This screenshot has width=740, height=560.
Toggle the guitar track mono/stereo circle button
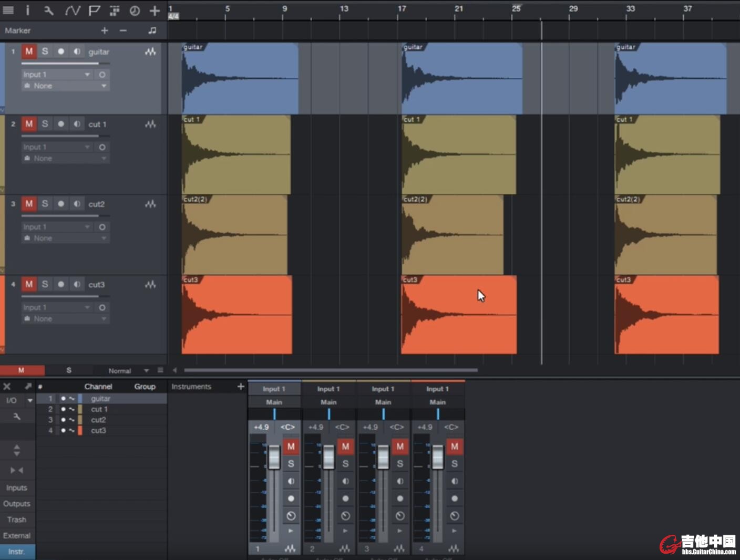[x=102, y=75]
